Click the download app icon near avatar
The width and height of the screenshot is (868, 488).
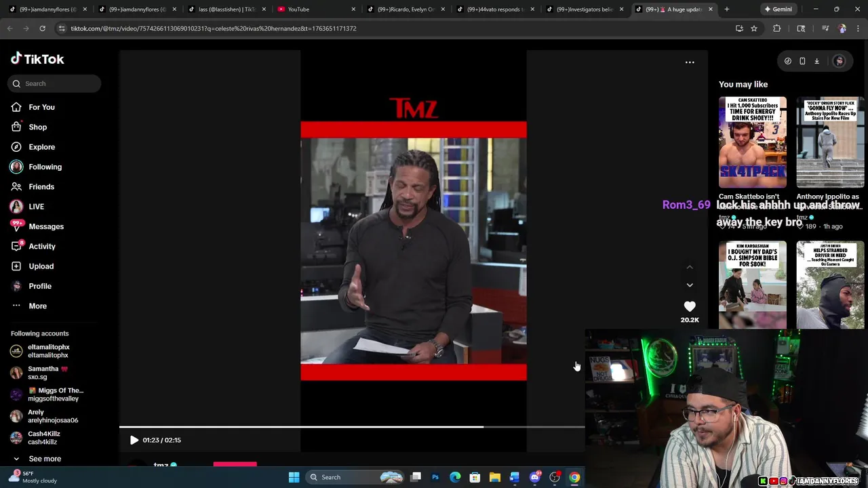click(x=817, y=61)
